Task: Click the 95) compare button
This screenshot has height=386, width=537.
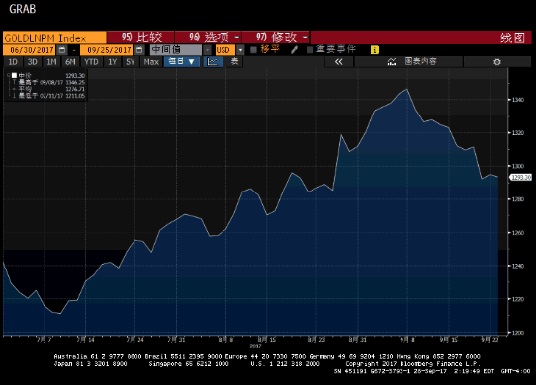Action: click(x=141, y=37)
